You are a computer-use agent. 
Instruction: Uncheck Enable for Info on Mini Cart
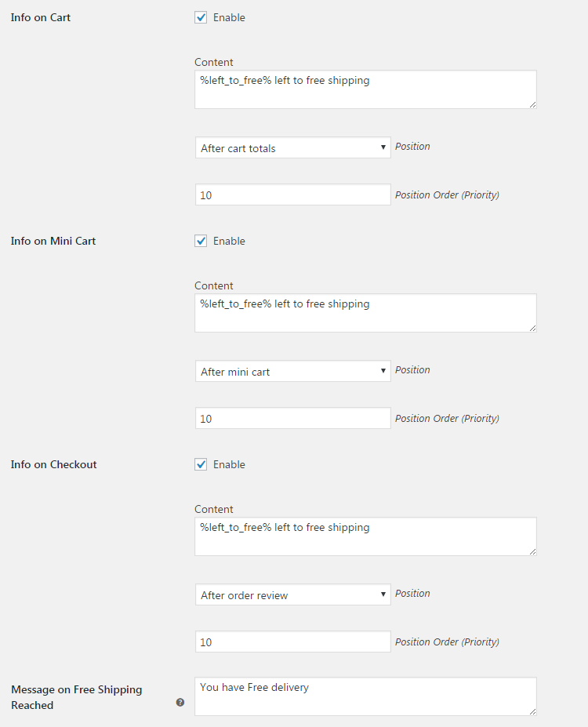coord(201,241)
